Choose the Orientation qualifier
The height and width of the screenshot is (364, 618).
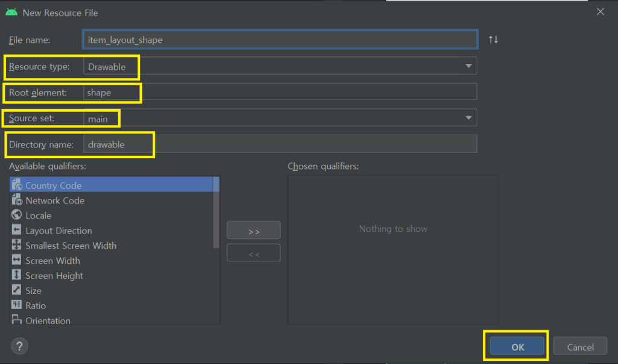pyautogui.click(x=48, y=321)
